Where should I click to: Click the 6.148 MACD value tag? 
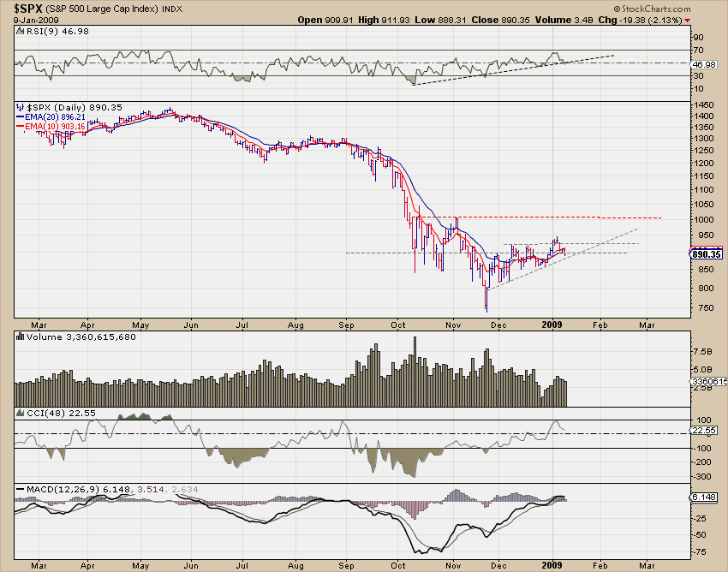704,498
